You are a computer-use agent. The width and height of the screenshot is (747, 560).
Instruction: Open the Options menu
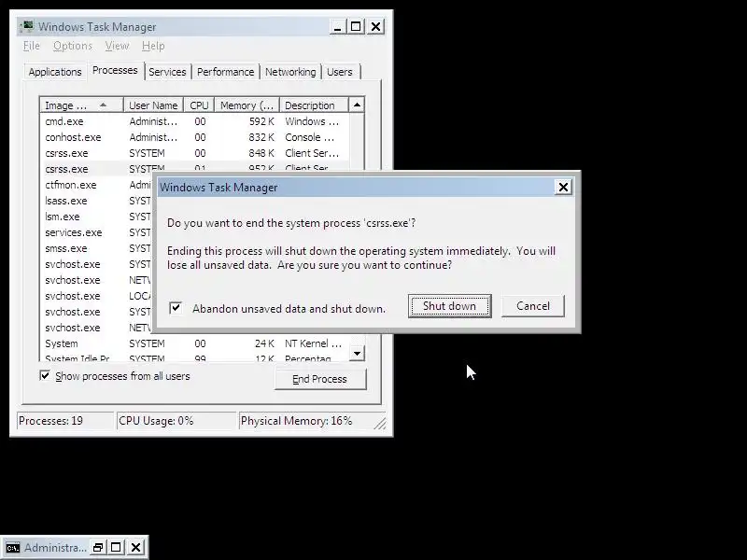pyautogui.click(x=73, y=46)
